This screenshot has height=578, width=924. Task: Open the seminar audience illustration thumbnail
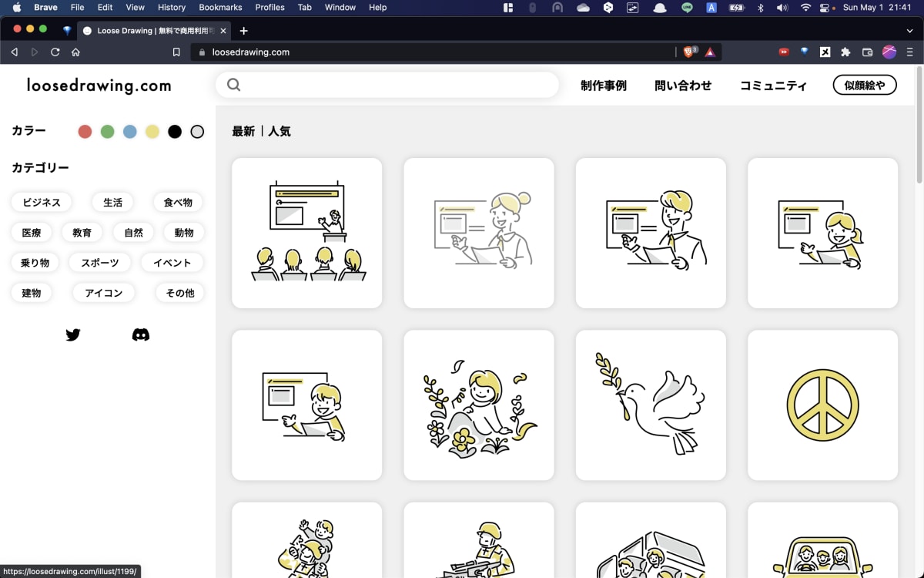pyautogui.click(x=306, y=233)
